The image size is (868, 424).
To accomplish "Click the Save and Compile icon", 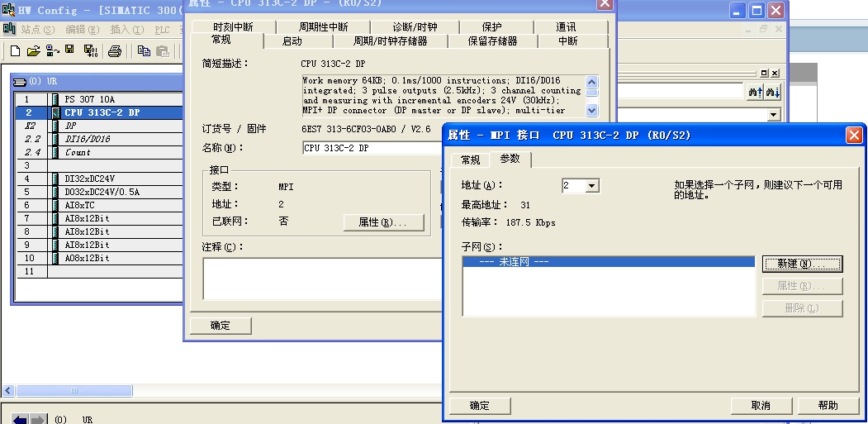I will tap(90, 51).
